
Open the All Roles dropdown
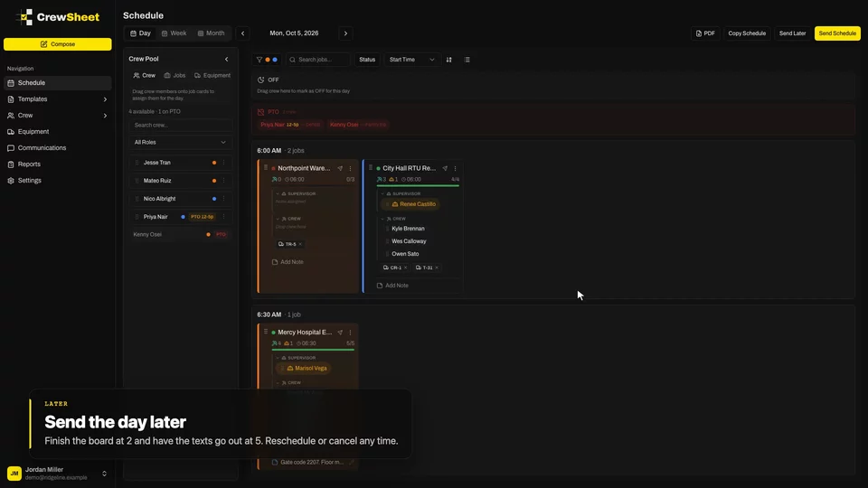pyautogui.click(x=181, y=142)
